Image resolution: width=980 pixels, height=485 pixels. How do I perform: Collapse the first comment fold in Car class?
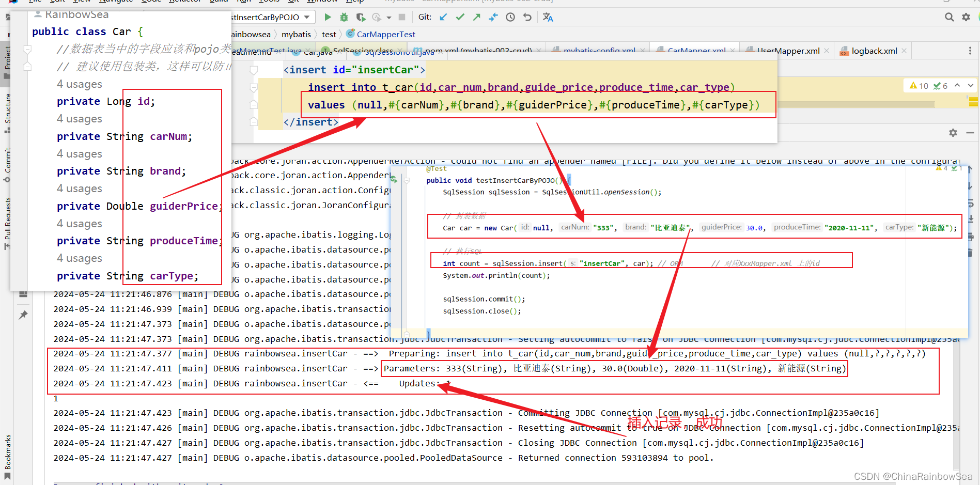click(28, 49)
